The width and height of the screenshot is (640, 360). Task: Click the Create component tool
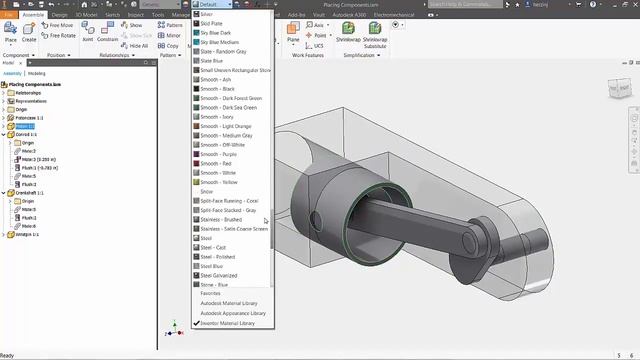[29, 32]
